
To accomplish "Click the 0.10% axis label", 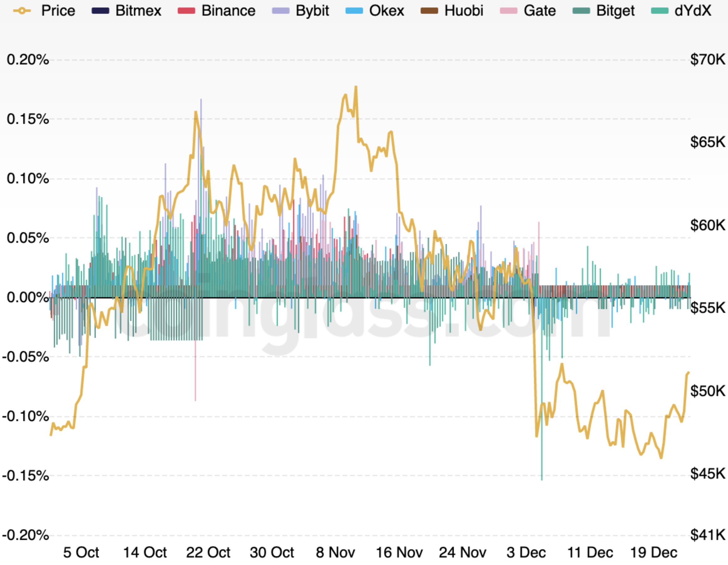I will pyautogui.click(x=28, y=179).
